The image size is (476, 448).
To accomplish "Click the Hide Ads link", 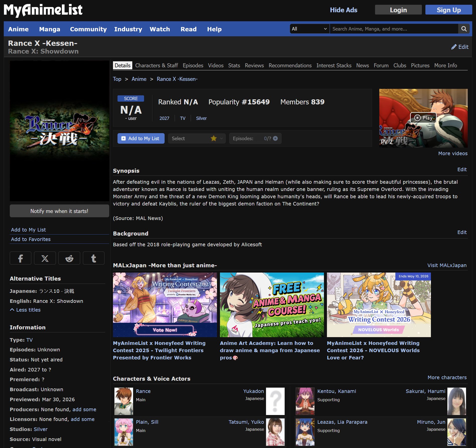I will (343, 10).
